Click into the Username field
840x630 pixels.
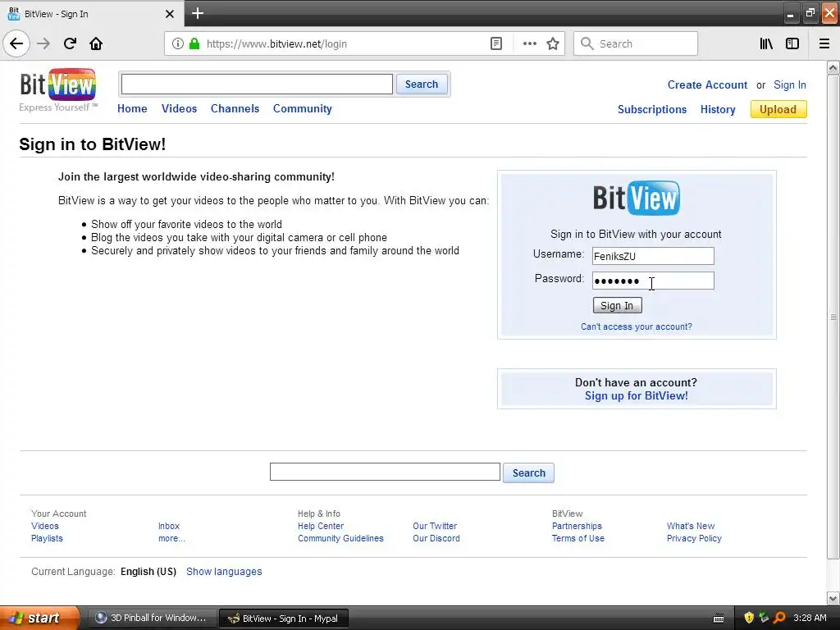click(x=653, y=256)
